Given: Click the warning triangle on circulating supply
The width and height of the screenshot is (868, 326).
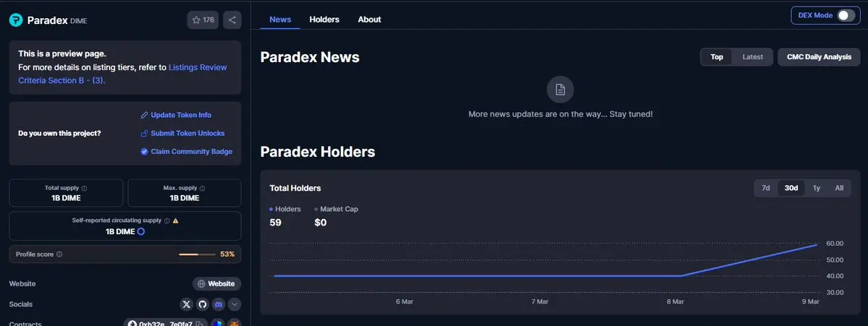Looking at the screenshot, I should (175, 220).
